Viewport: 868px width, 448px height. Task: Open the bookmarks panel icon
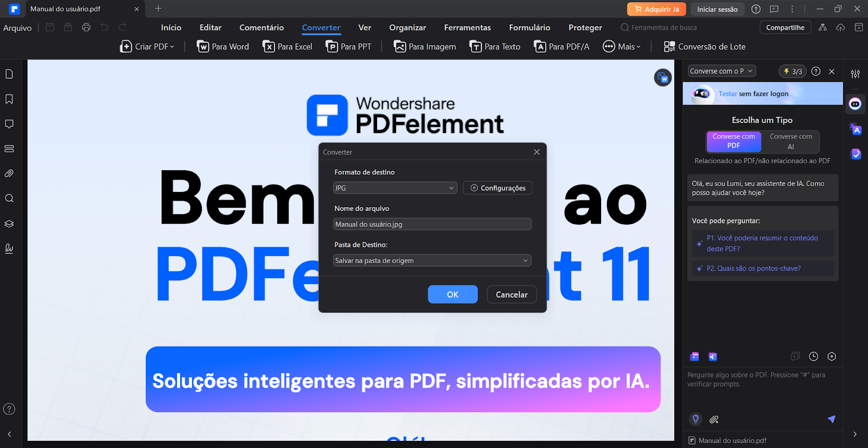pyautogui.click(x=9, y=99)
